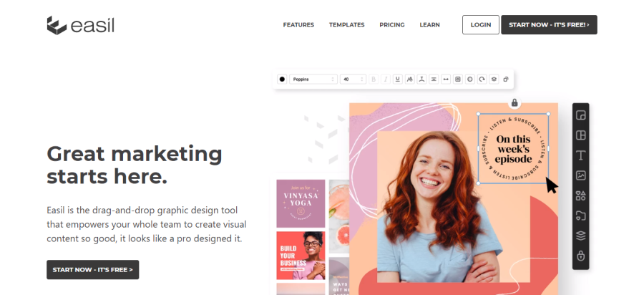
Task: Go to the PRICING page
Action: (x=392, y=25)
